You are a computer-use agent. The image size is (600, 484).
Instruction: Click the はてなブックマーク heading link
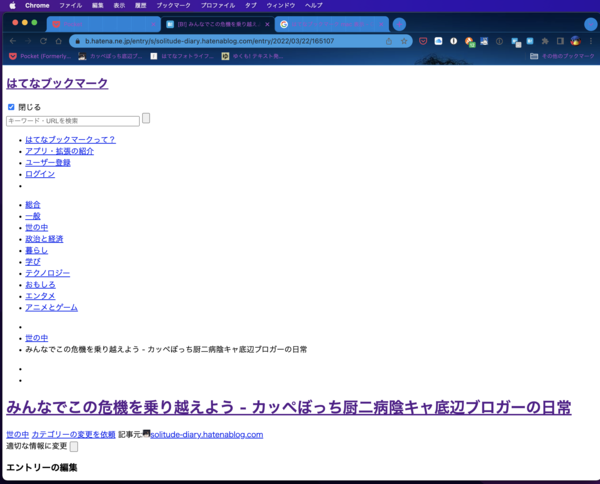57,83
